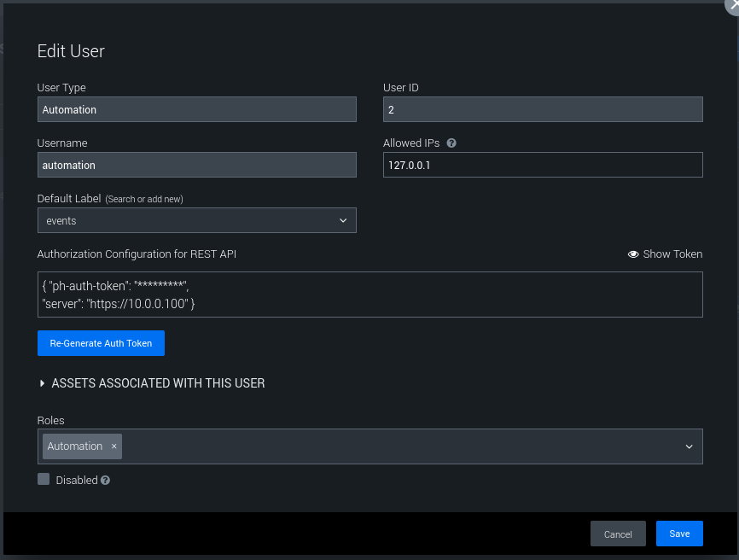The image size is (739, 560).
Task: Close the Edit User dialog
Action: (x=732, y=4)
